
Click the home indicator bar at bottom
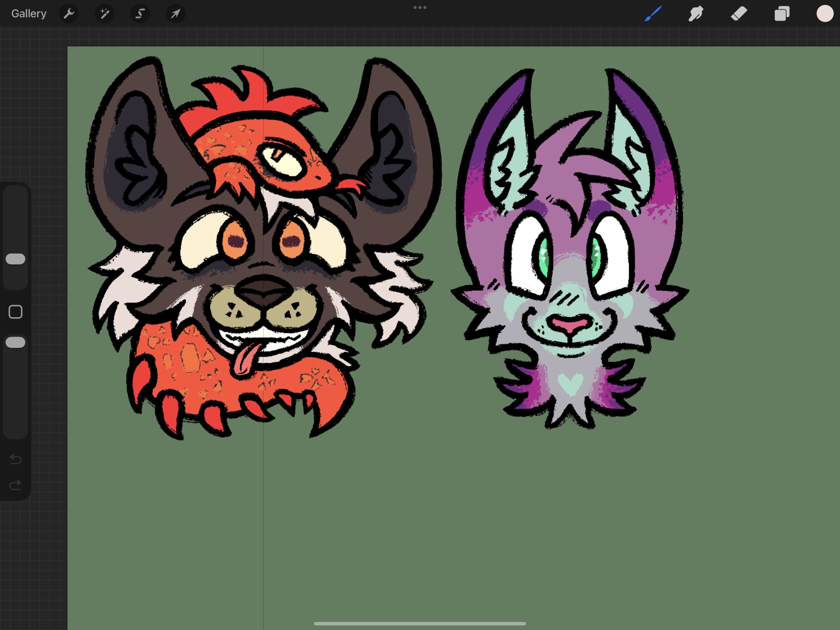420,624
